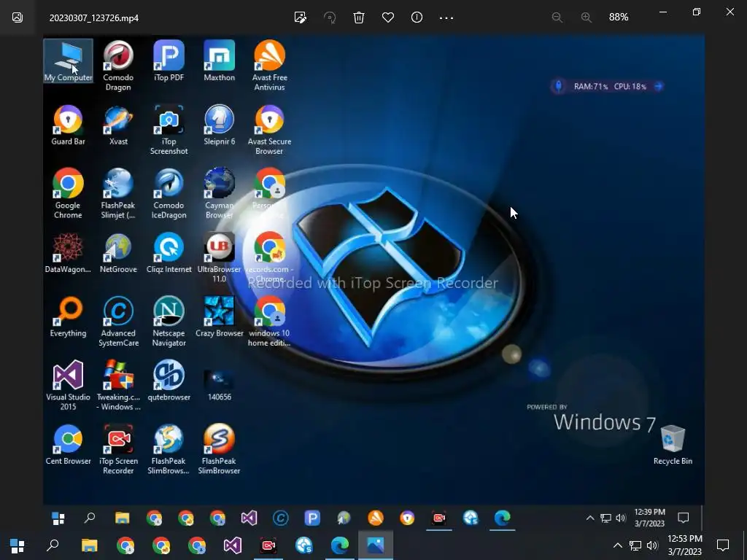Select the Cent Browser desktop icon
The image size is (747, 560).
coord(68,445)
